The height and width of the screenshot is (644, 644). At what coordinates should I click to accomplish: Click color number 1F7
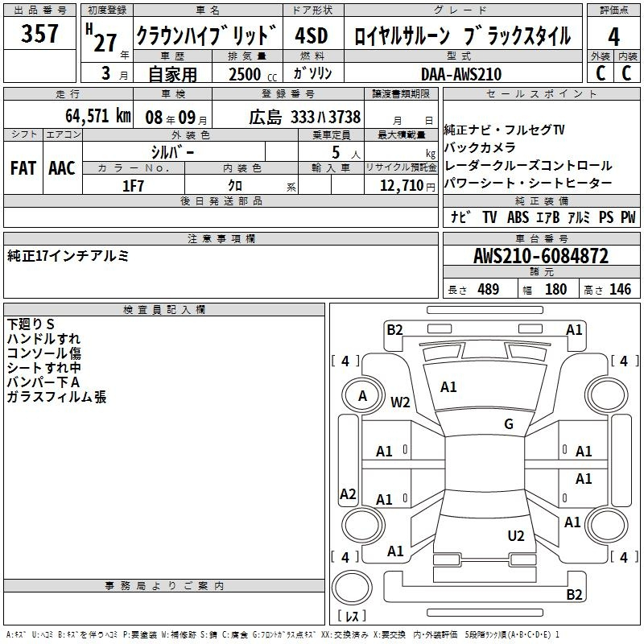pyautogui.click(x=133, y=186)
